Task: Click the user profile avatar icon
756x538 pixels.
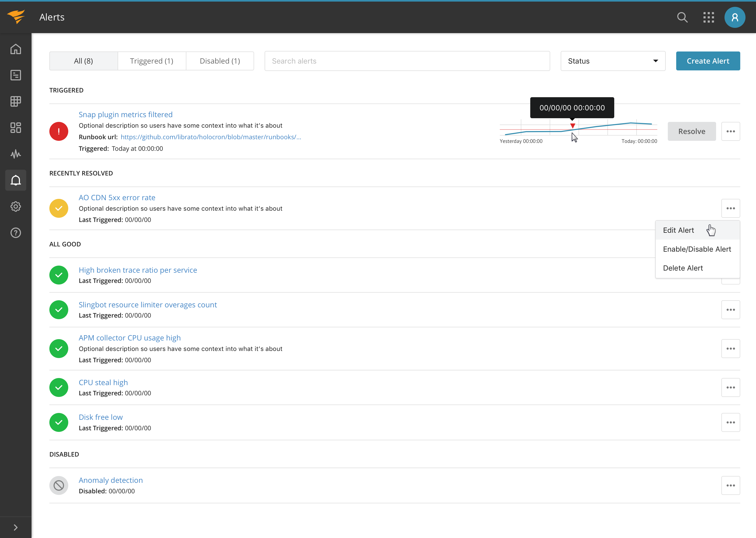Action: tap(734, 17)
